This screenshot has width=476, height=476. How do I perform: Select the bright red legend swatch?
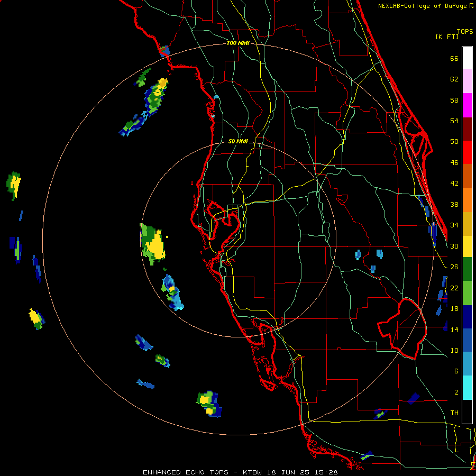pos(467,152)
